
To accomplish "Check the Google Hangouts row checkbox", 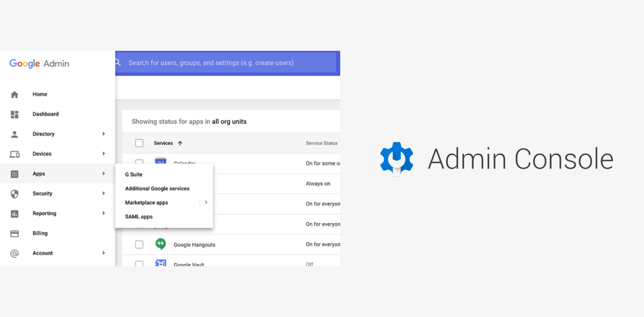I will point(139,245).
